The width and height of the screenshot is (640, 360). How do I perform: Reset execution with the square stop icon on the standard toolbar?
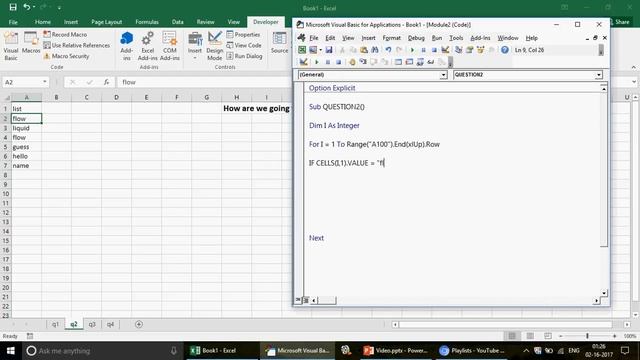point(434,50)
